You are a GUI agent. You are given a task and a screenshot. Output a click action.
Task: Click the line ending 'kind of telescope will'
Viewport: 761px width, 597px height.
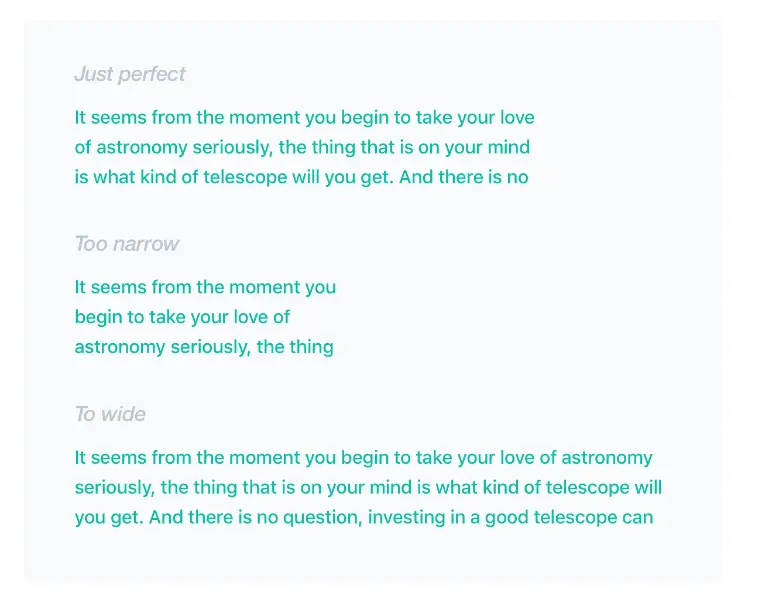(368, 487)
